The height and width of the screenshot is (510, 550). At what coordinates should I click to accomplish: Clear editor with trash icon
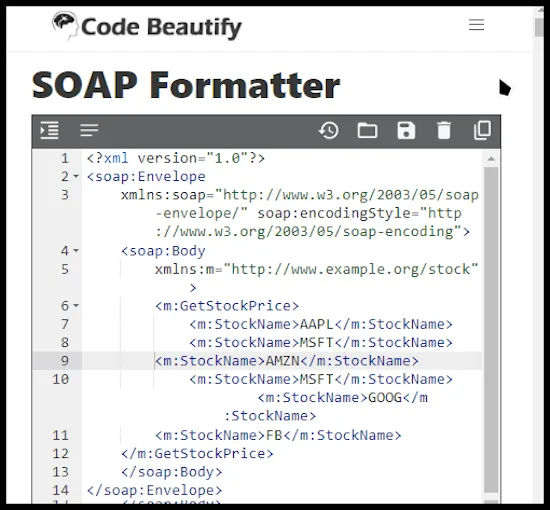[444, 130]
